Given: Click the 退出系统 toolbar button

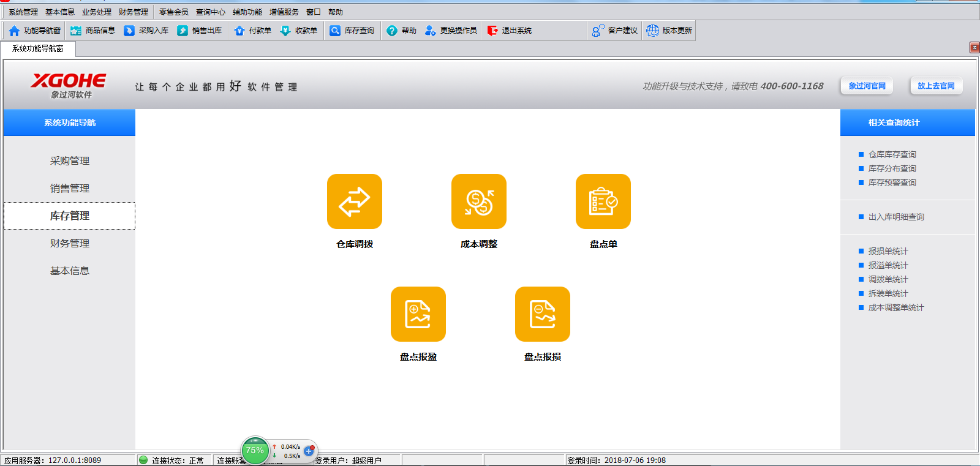Looking at the screenshot, I should pos(509,31).
